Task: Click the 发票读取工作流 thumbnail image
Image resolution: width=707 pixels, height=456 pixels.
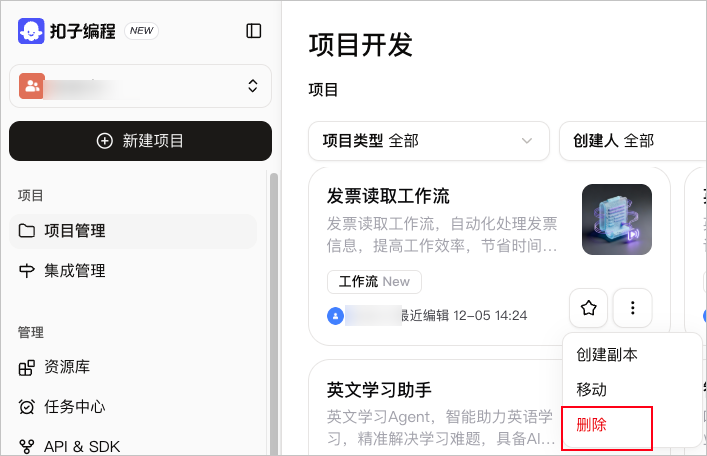Action: pos(617,219)
